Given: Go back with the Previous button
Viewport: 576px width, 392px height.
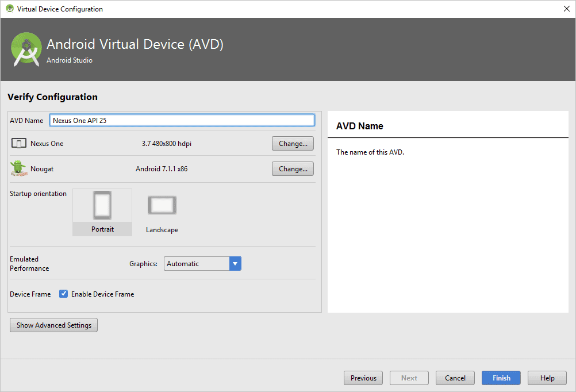Looking at the screenshot, I should coord(363,378).
